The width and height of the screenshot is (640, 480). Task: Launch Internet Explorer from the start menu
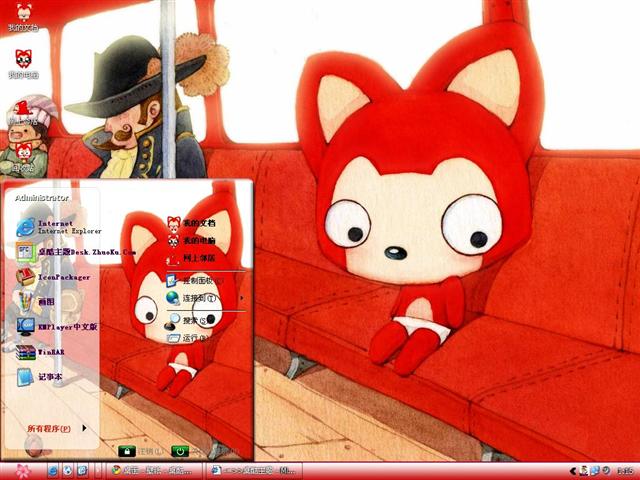click(58, 227)
